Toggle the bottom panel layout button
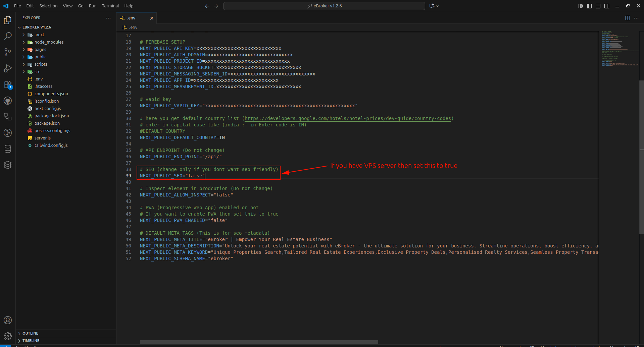This screenshot has width=644, height=347. coord(598,6)
